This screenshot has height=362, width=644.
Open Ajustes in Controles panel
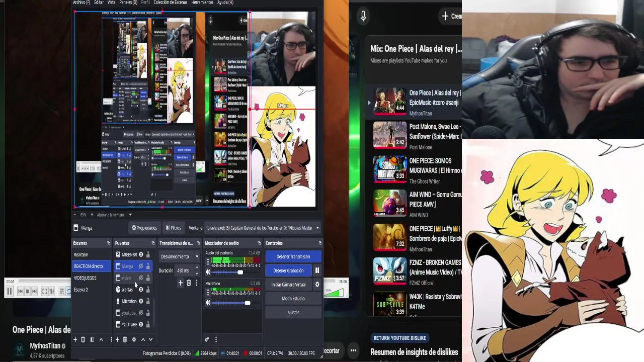(x=293, y=313)
